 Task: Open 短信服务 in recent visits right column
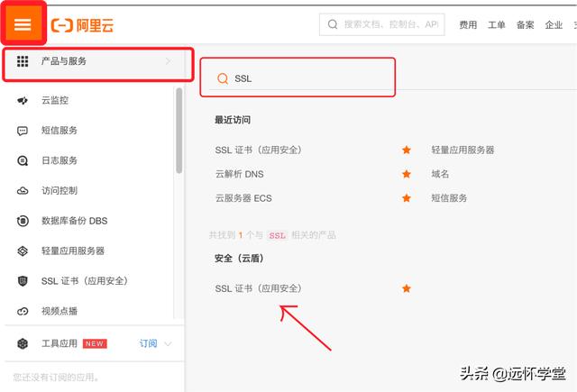[x=449, y=198]
